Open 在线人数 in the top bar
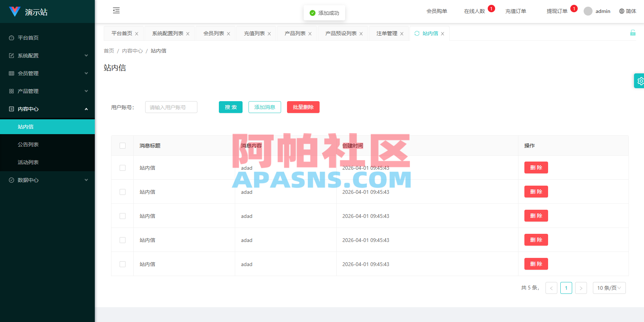The image size is (644, 322). pos(474,11)
